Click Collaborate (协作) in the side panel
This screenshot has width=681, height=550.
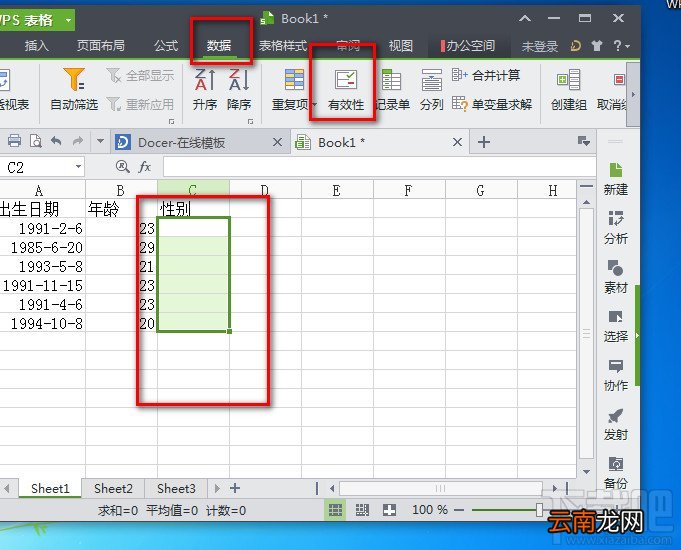point(615,375)
